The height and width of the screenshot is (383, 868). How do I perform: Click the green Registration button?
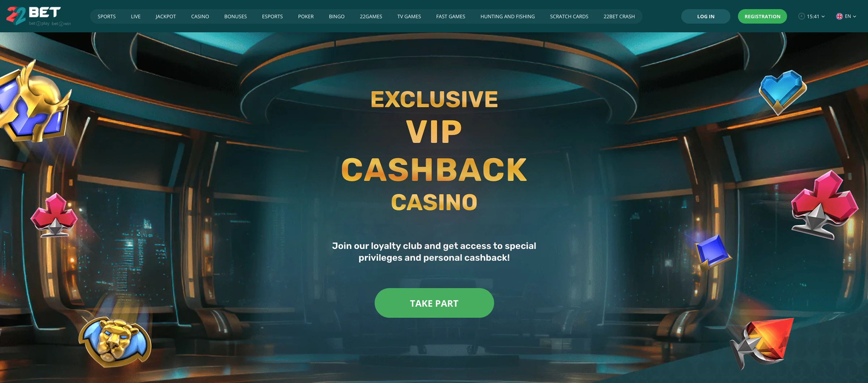762,16
